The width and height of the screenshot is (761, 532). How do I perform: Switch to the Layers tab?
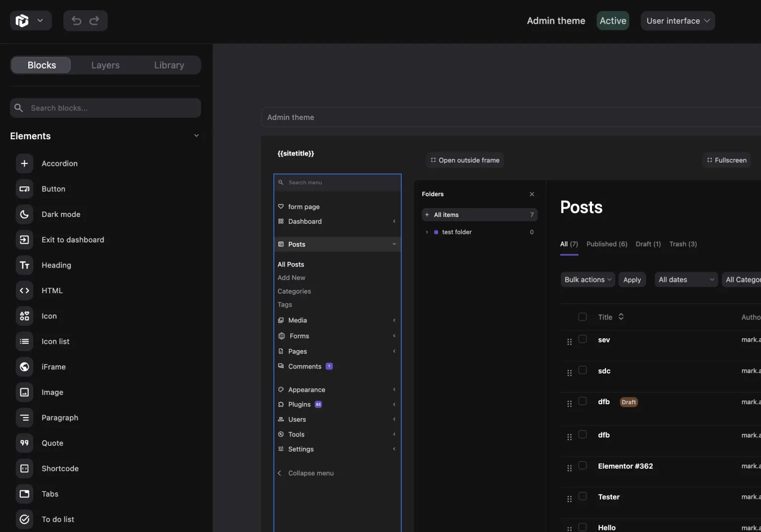(x=105, y=65)
